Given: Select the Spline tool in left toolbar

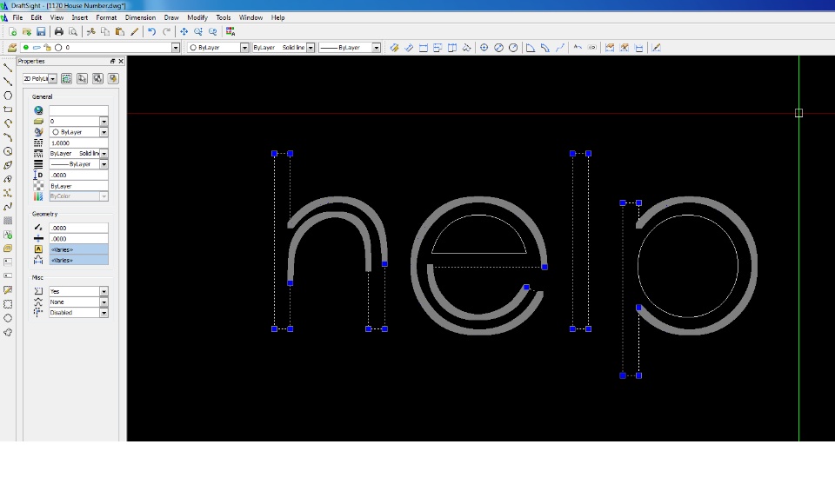Looking at the screenshot, I should pyautogui.click(x=8, y=207).
